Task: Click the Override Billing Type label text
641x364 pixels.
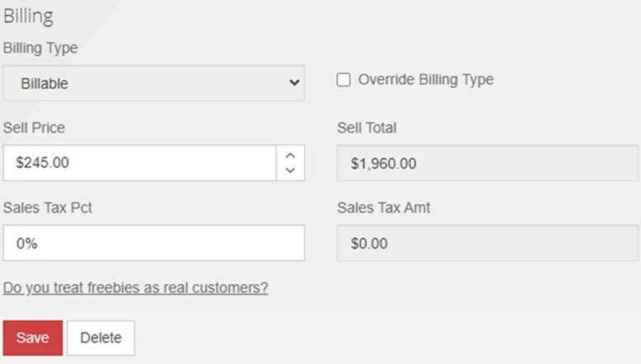Action: (425, 80)
